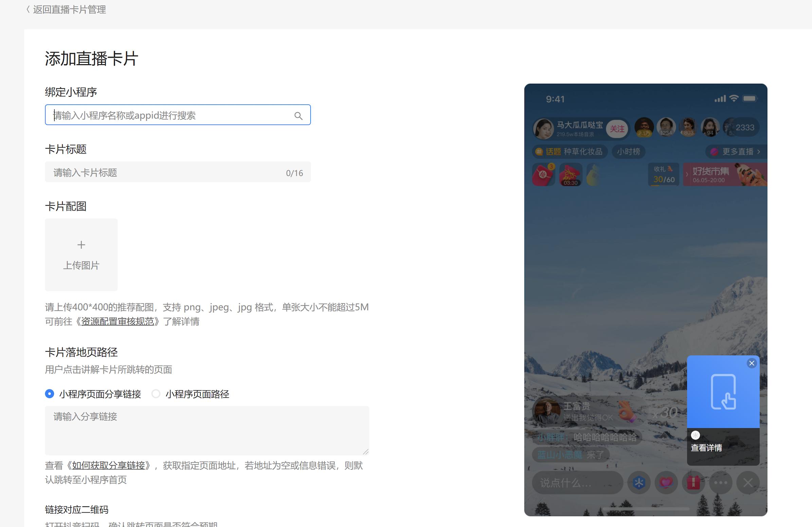Click the 小时榜 tab in the preview
The image size is (812, 527).
coord(628,151)
